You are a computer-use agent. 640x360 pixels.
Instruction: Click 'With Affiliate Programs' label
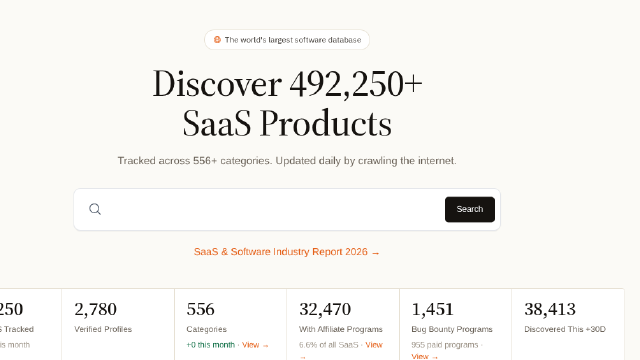[340, 329]
